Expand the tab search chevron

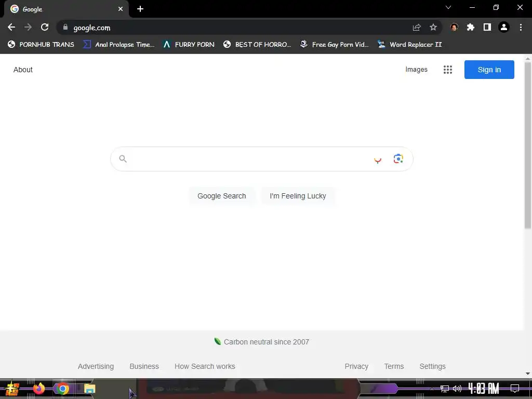coord(448,7)
